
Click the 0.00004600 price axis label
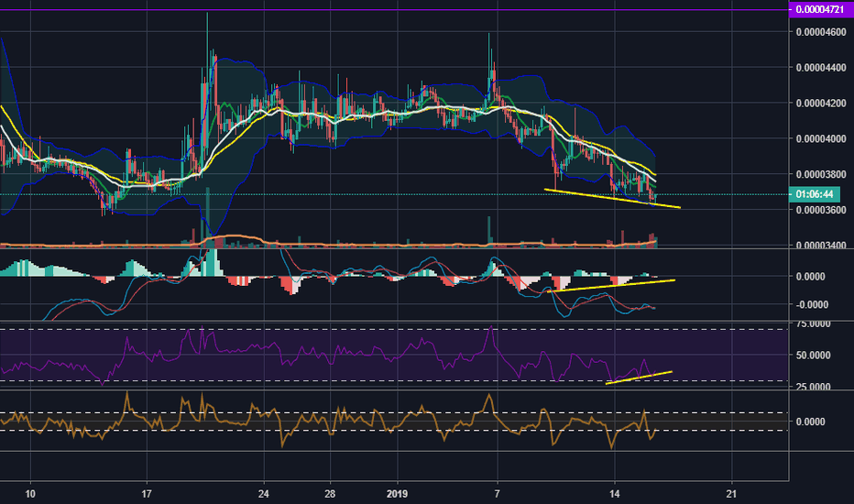pos(821,32)
